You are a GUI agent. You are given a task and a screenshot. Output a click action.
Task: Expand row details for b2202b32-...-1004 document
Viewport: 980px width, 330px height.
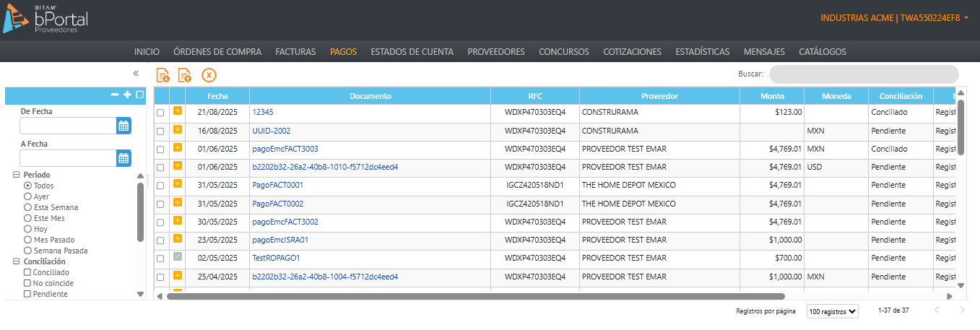coord(178,275)
